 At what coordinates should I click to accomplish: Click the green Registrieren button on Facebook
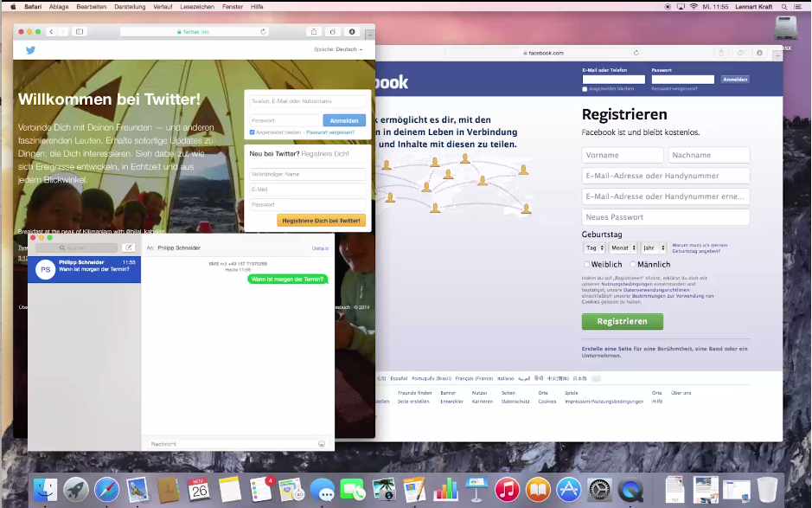click(x=622, y=321)
